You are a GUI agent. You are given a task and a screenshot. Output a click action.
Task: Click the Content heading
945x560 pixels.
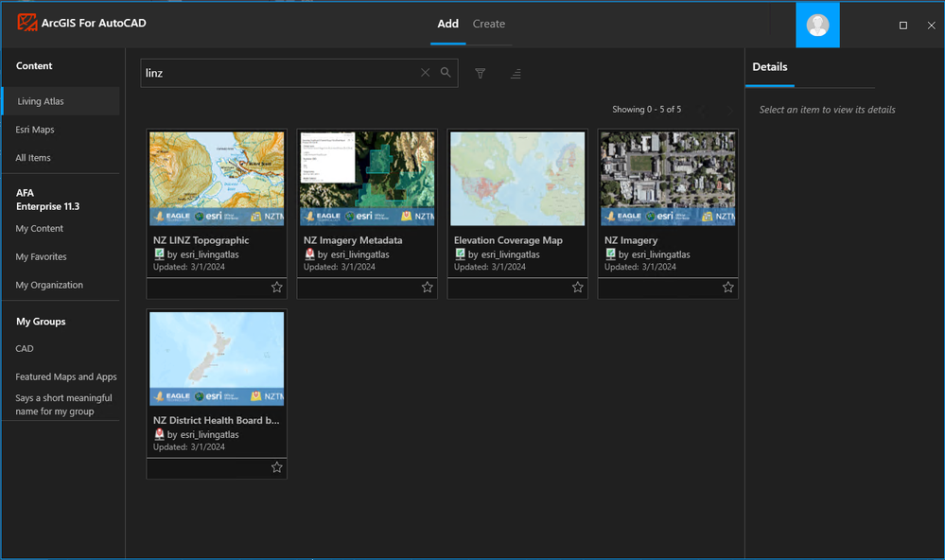34,65
